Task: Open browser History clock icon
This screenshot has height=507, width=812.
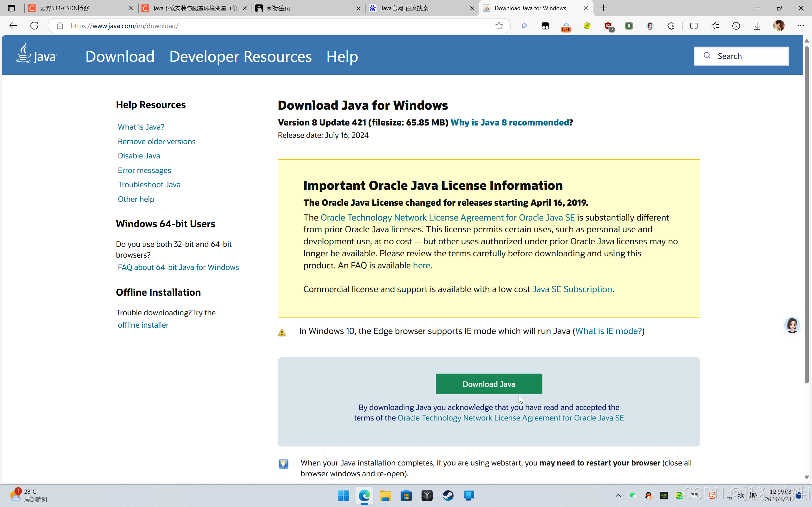Action: coord(736,26)
